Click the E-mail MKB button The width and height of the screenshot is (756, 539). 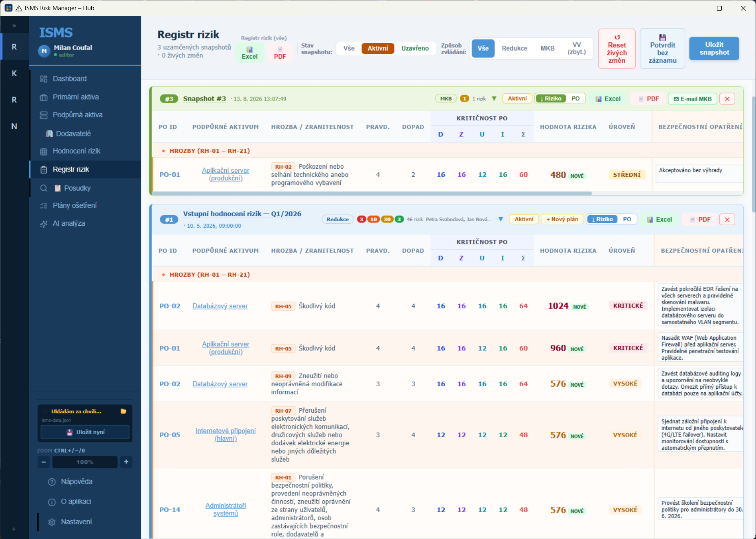coord(692,99)
